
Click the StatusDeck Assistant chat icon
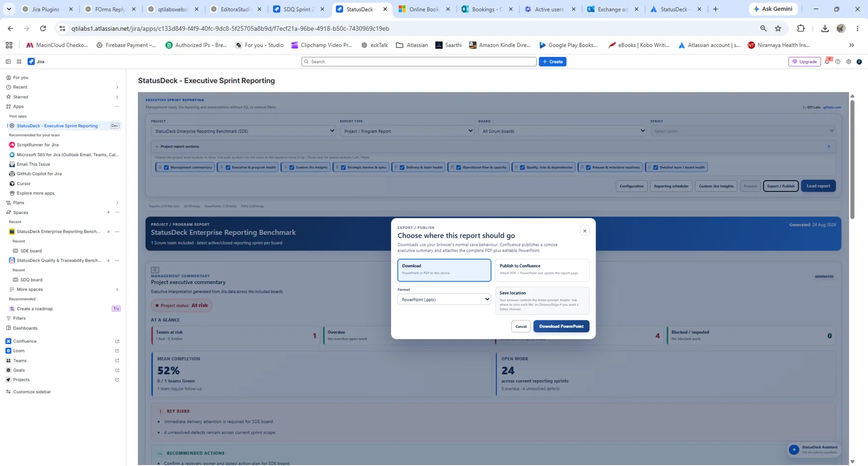pyautogui.click(x=794, y=450)
